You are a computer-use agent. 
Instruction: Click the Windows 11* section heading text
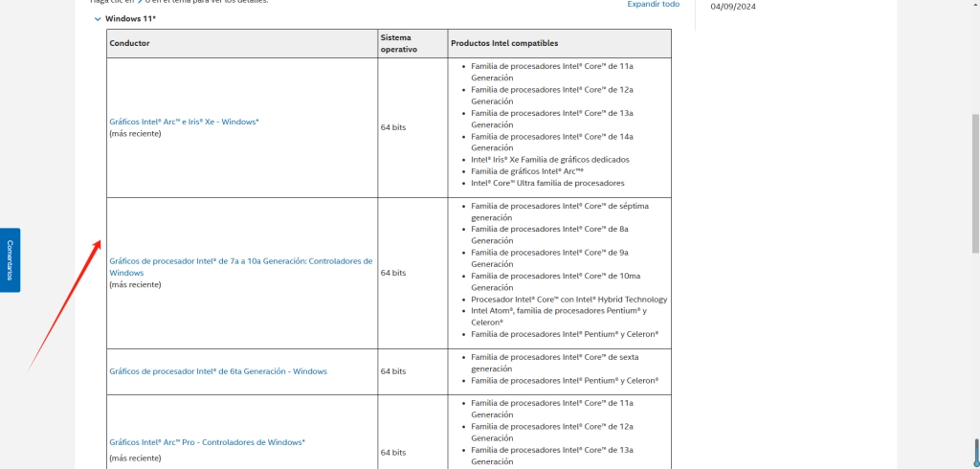[x=130, y=19]
